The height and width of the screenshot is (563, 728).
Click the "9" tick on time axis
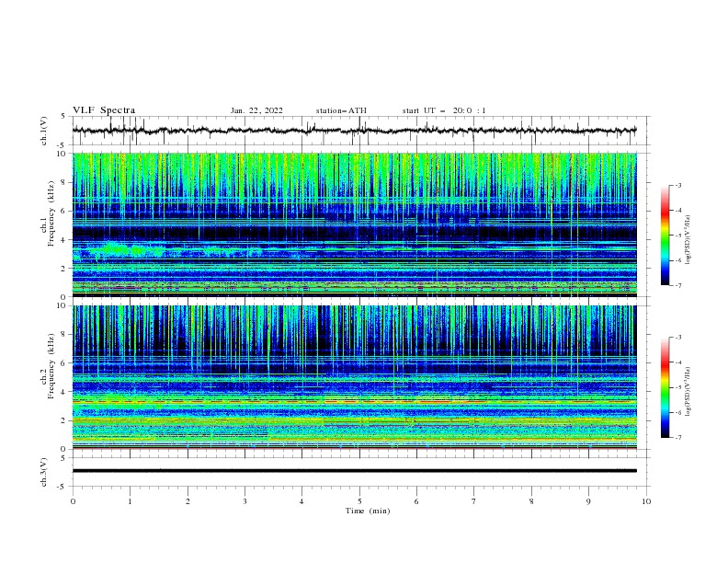(588, 501)
